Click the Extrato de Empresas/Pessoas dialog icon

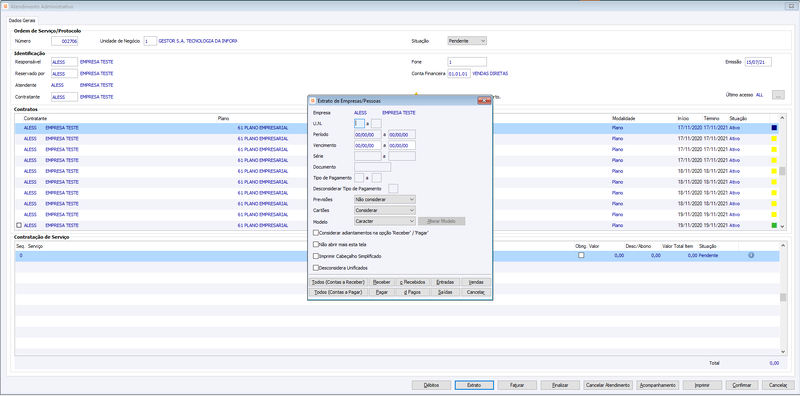pyautogui.click(x=313, y=101)
